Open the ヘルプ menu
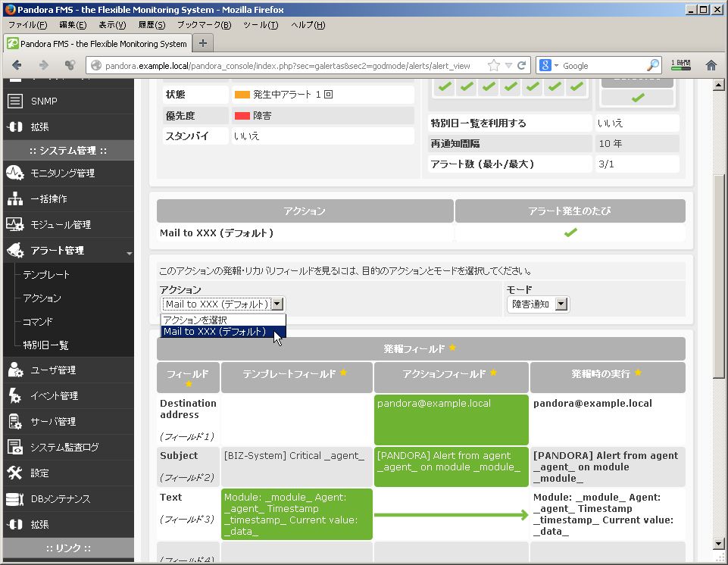This screenshot has width=728, height=565. 308,25
